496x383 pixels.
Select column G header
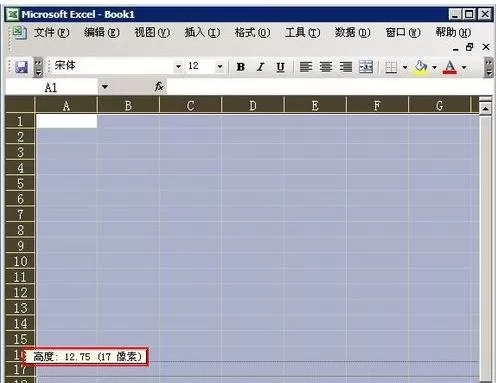(x=439, y=105)
